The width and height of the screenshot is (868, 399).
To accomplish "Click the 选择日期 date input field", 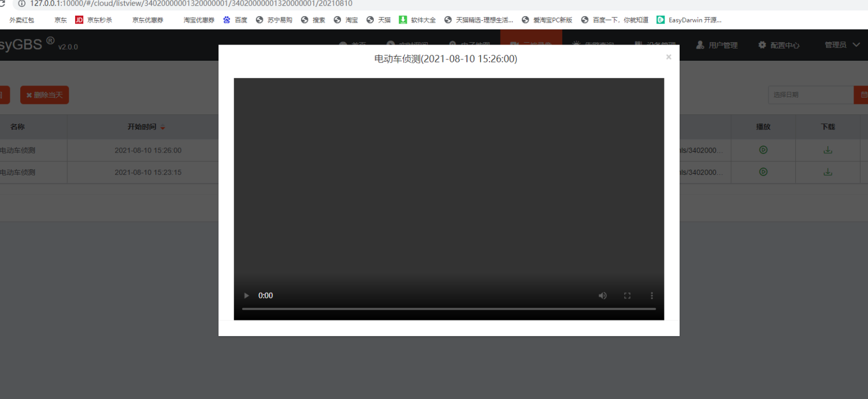I will pos(811,95).
